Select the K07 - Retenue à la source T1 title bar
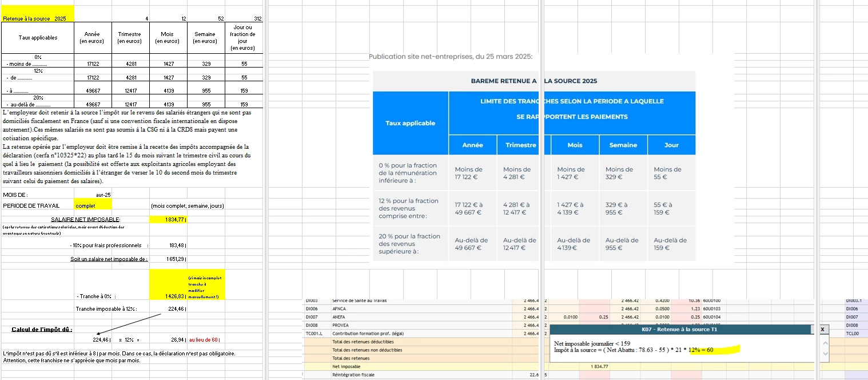Image resolution: width=868 pixels, height=380 pixels. [x=679, y=330]
